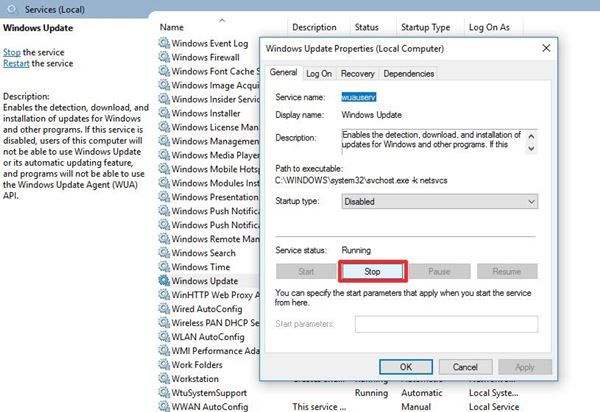This screenshot has height=412, width=600.
Task: Select the Windows Installer service name
Action: [206, 113]
